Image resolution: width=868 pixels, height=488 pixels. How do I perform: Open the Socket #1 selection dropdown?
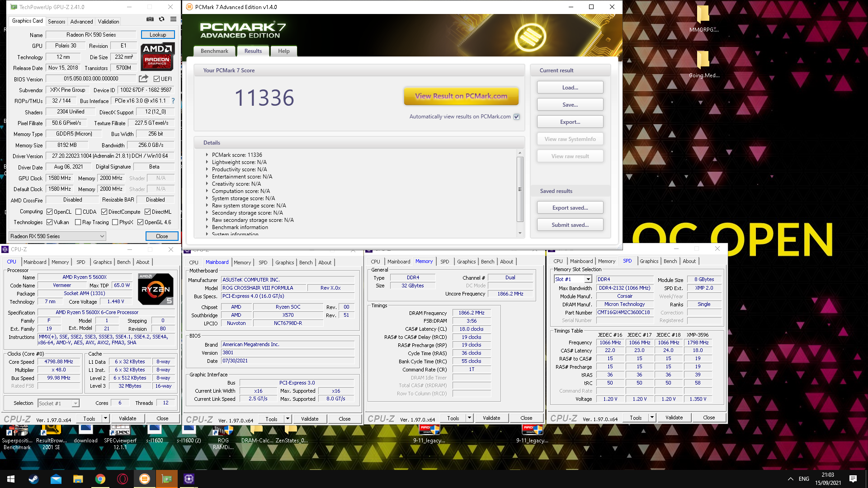tap(58, 403)
